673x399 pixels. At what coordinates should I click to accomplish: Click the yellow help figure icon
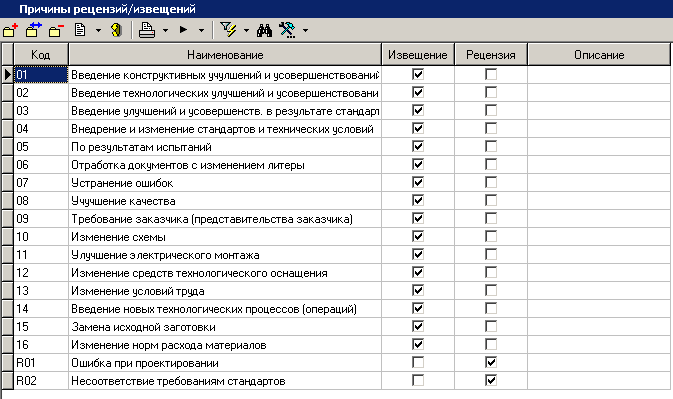tap(116, 30)
